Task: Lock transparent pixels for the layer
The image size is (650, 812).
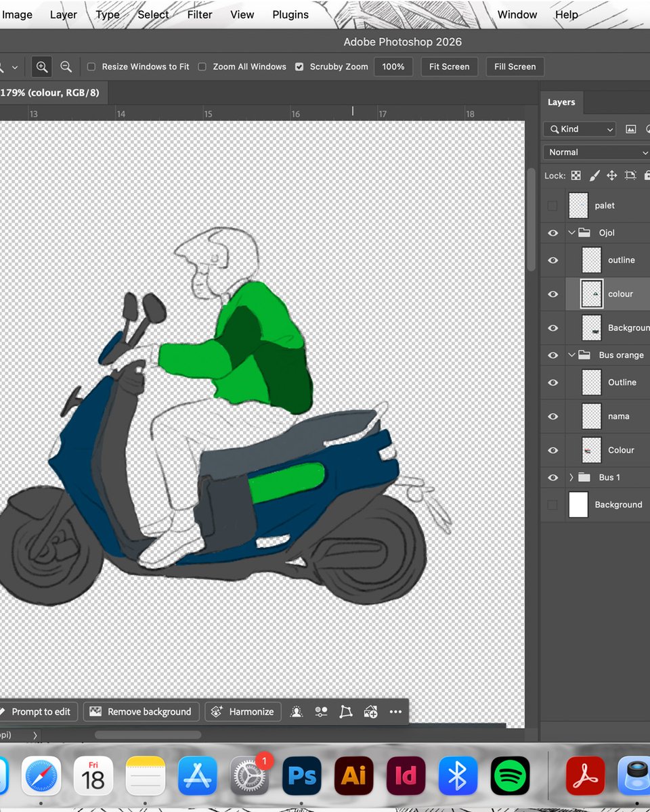Action: pyautogui.click(x=576, y=175)
